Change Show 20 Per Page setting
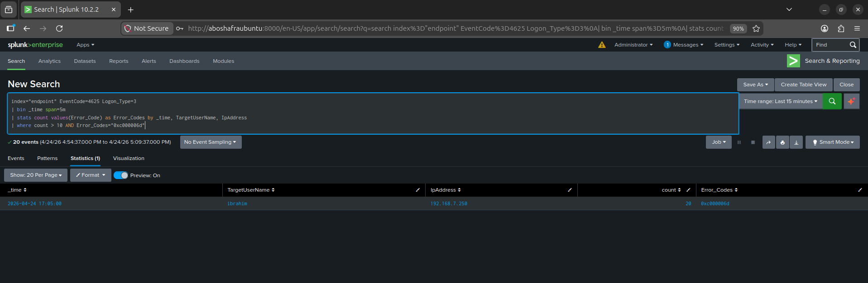 point(36,175)
